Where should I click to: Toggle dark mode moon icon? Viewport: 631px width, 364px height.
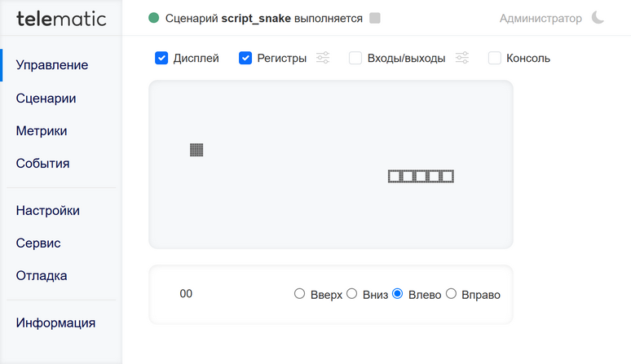click(598, 18)
